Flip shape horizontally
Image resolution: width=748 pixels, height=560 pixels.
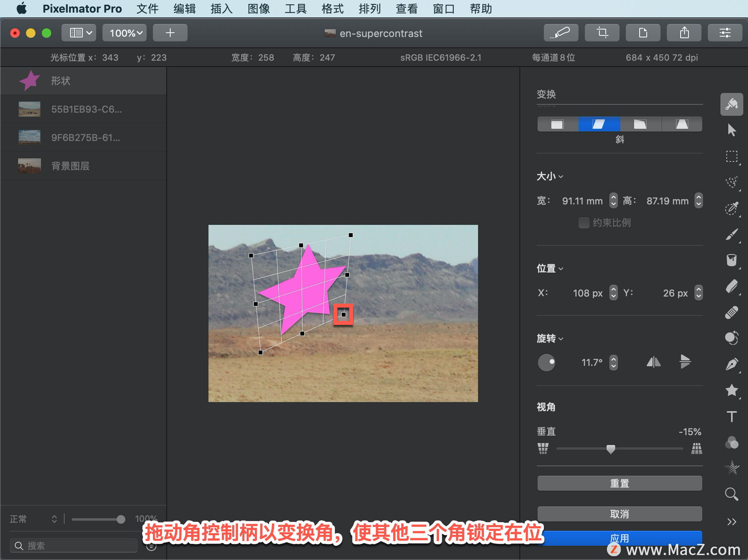point(653,362)
